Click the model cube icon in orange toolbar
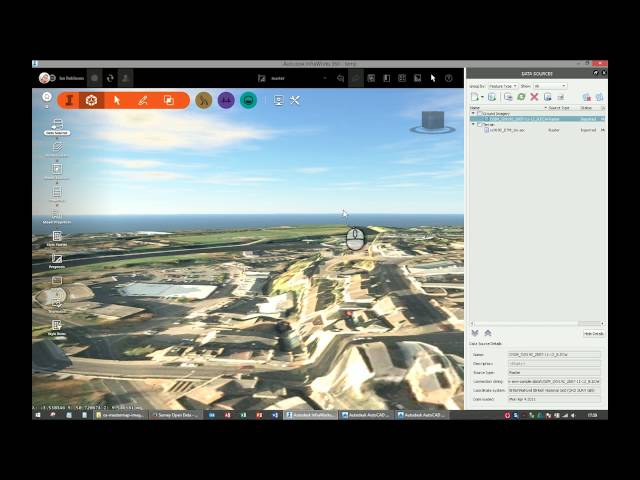Image resolution: width=640 pixels, height=480 pixels. [x=91, y=100]
